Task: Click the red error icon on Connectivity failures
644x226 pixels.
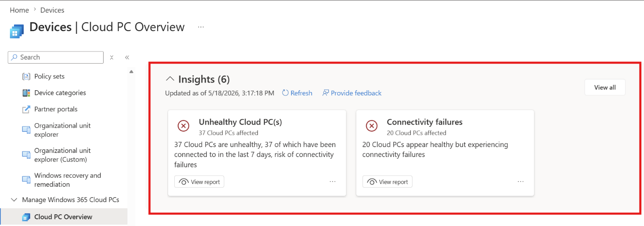Action: pyautogui.click(x=372, y=126)
